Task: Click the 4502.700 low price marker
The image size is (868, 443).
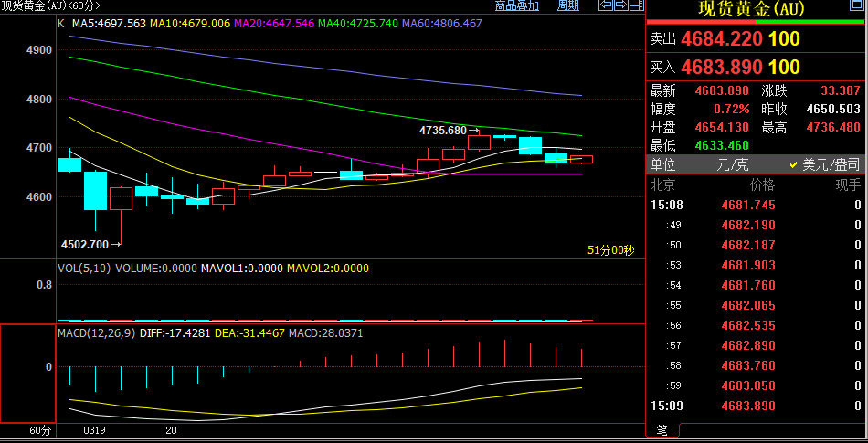Action: [x=90, y=243]
